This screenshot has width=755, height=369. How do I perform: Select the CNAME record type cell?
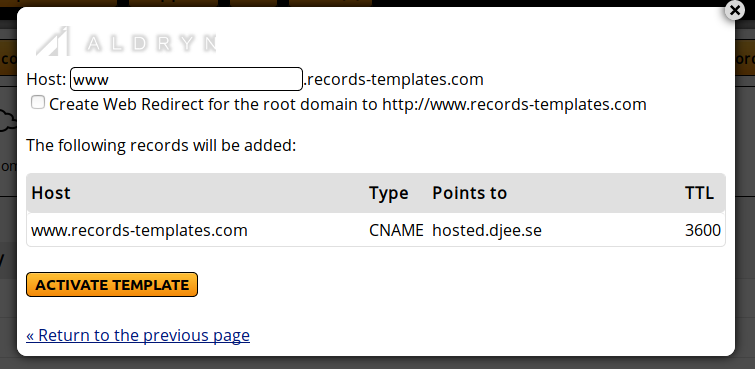pyautogui.click(x=396, y=230)
